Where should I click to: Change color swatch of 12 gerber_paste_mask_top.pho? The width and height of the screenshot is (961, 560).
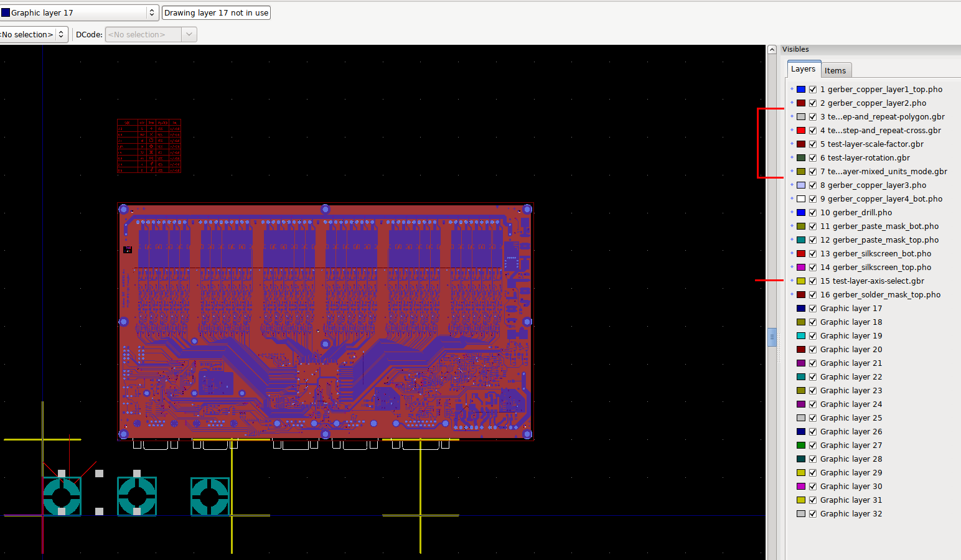click(x=801, y=240)
